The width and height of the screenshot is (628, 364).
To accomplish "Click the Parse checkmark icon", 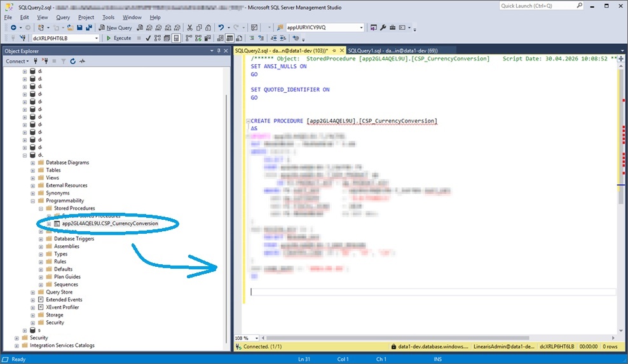I will (148, 38).
